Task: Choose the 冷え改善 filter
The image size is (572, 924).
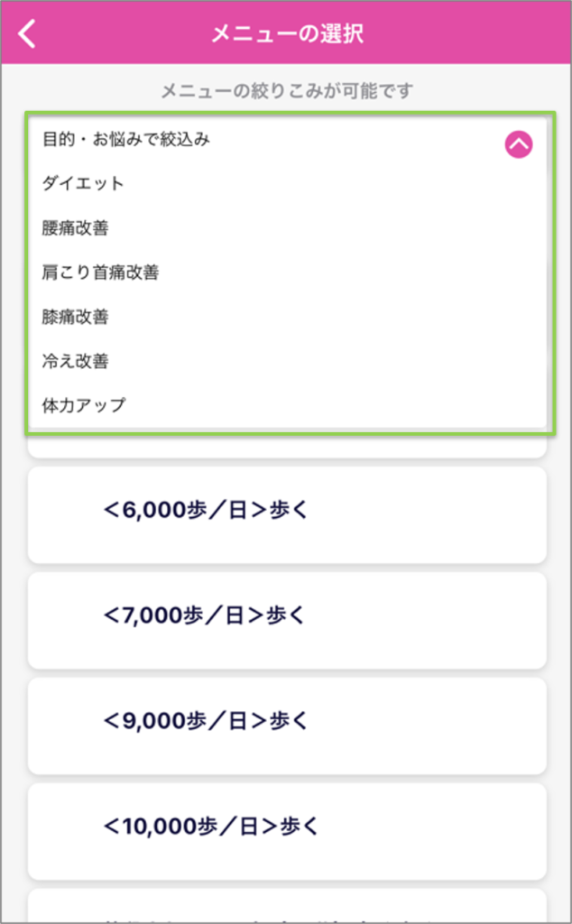Action: (x=75, y=361)
